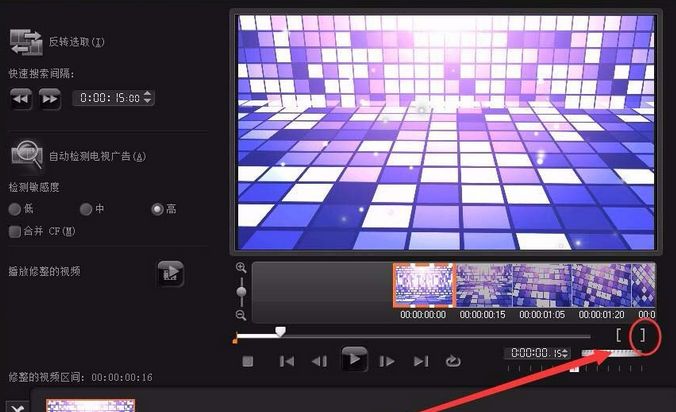676x412 pixels.
Task: Click the fast search forward button
Action: [49, 99]
